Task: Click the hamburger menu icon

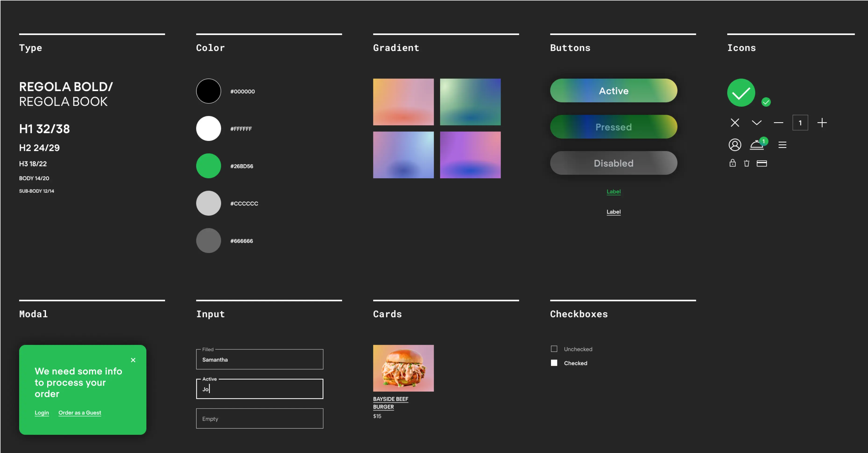Action: coord(782,145)
